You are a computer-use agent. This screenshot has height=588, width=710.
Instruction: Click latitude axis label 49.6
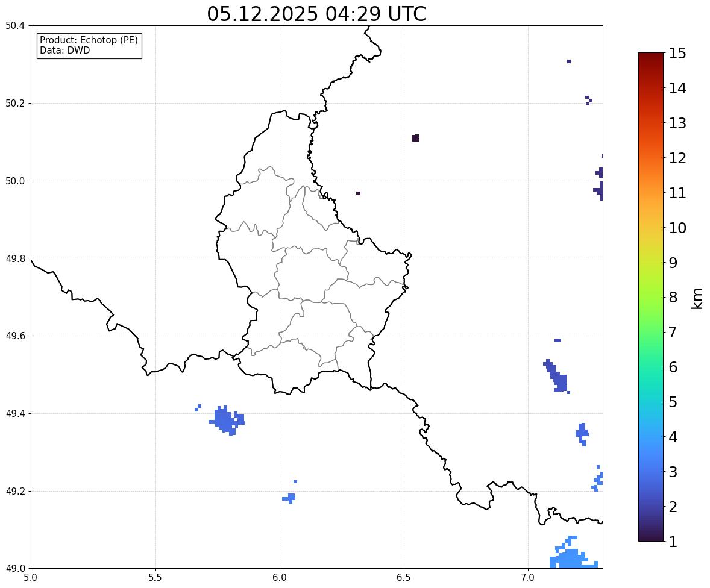click(x=15, y=336)
